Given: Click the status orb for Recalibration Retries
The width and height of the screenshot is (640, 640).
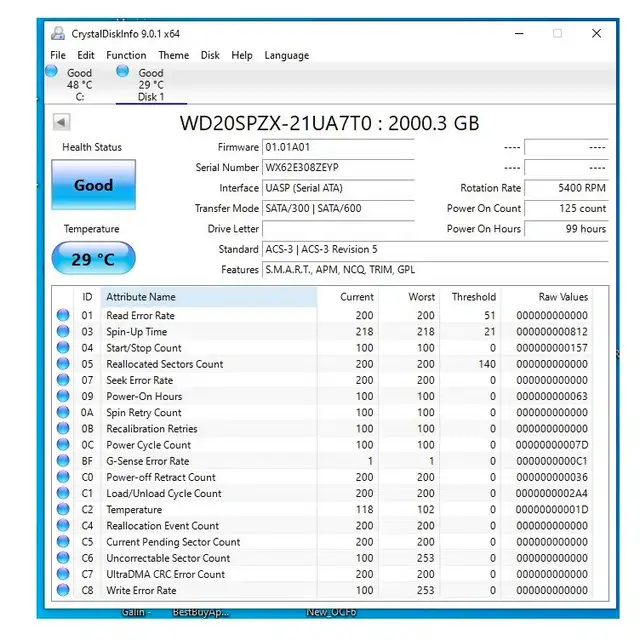Looking at the screenshot, I should click(63, 428).
